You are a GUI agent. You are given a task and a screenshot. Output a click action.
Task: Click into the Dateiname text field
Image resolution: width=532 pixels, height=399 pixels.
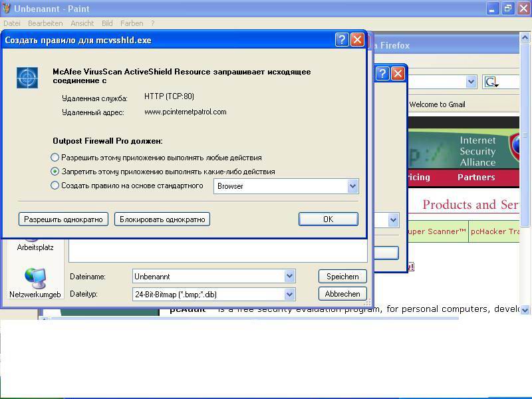pyautogui.click(x=207, y=276)
